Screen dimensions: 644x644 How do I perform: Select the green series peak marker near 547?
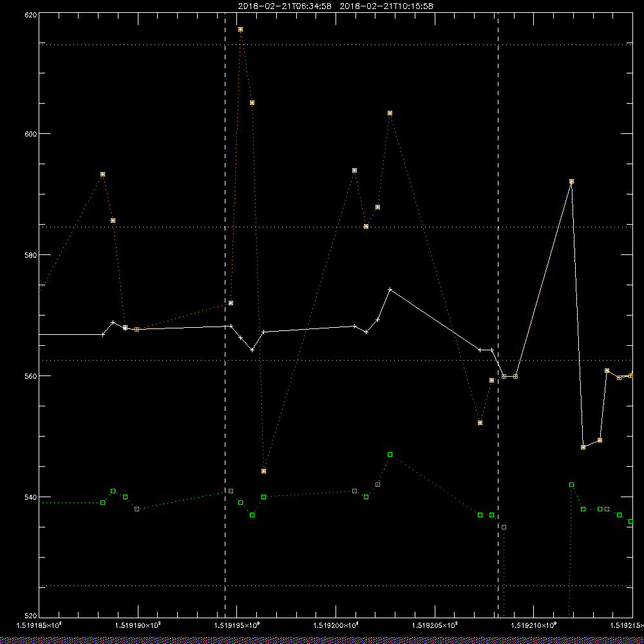click(x=390, y=455)
